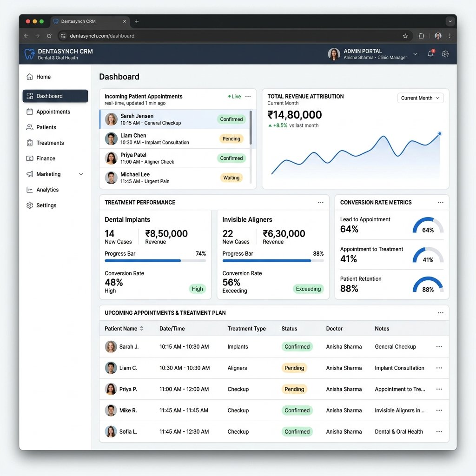
Task: Bookmark this page with star icon
Action: 405,36
